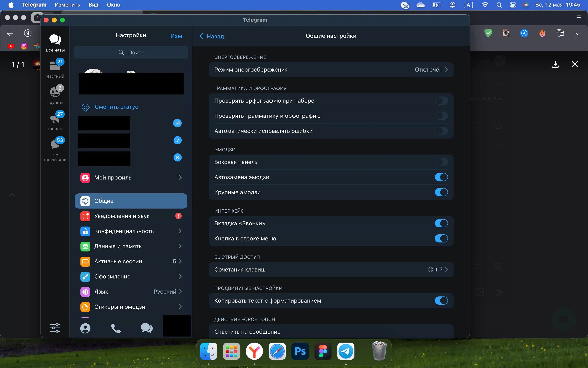Open Calls tab phone icon
This screenshot has height=368, width=588.
pos(116,328)
